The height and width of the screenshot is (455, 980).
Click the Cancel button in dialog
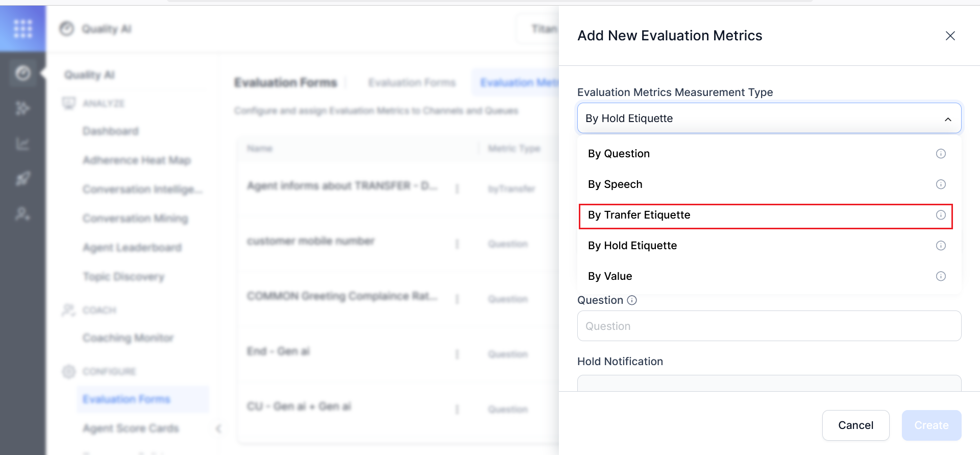[855, 425]
